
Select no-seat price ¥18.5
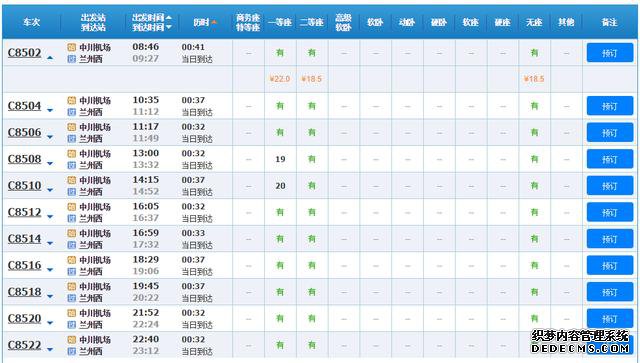pyautogui.click(x=534, y=79)
